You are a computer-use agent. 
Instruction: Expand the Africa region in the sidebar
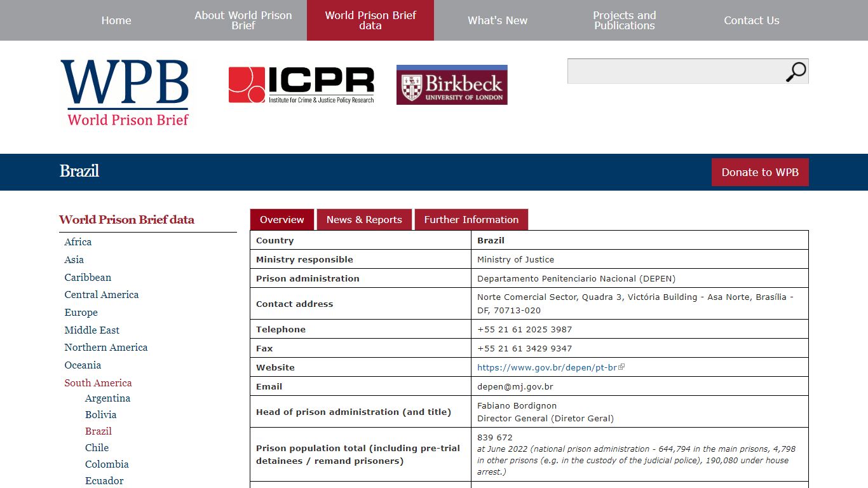tap(78, 241)
